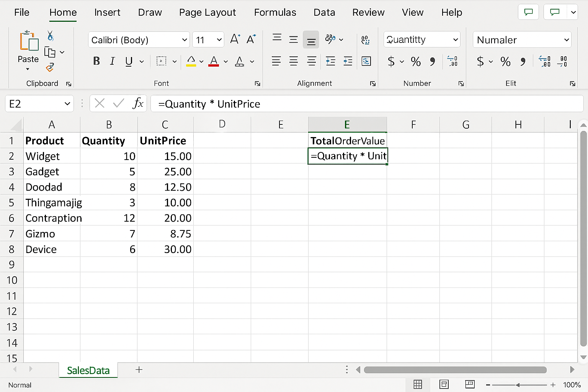Screen dimensions: 588x392
Task: Click the Cut scissors icon
Action: click(50, 36)
